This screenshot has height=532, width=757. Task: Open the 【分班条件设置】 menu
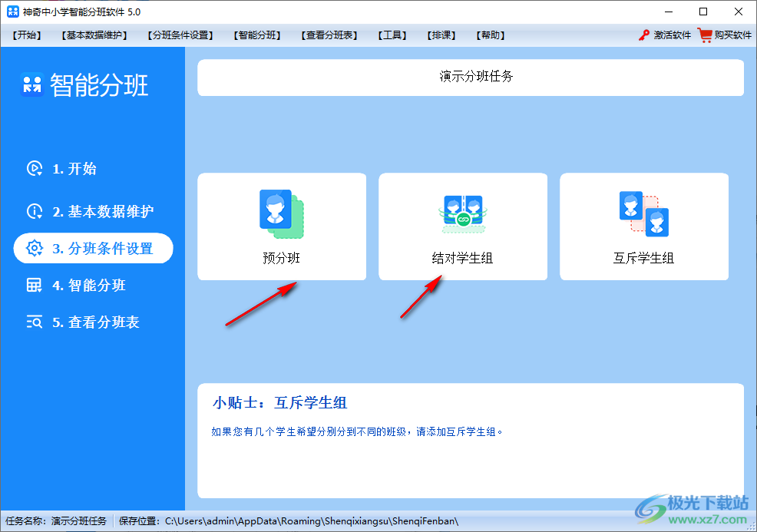(180, 35)
